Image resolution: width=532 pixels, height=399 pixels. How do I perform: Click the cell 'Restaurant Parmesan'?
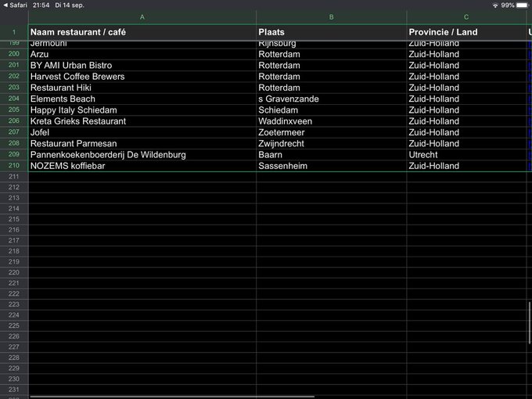point(142,144)
